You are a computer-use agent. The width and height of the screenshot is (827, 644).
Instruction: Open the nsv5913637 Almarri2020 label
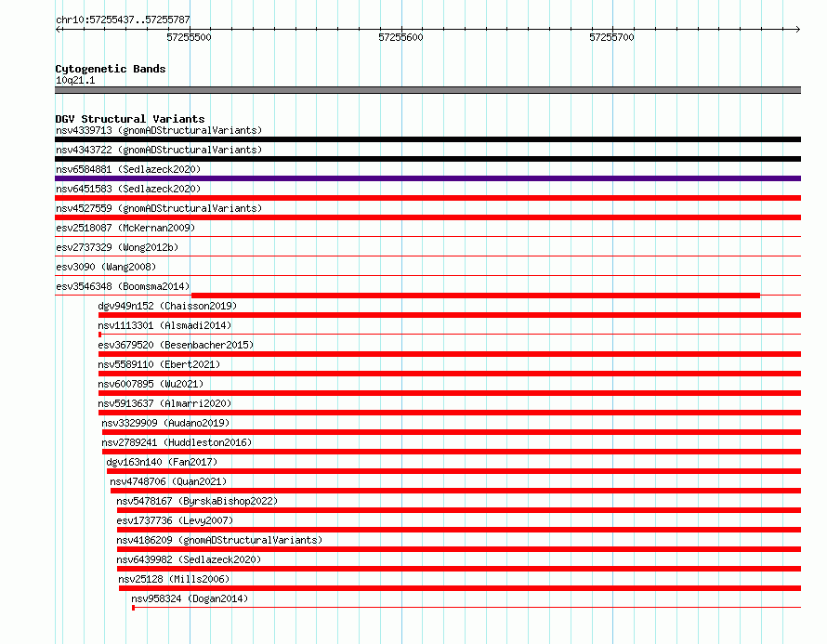click(x=164, y=403)
